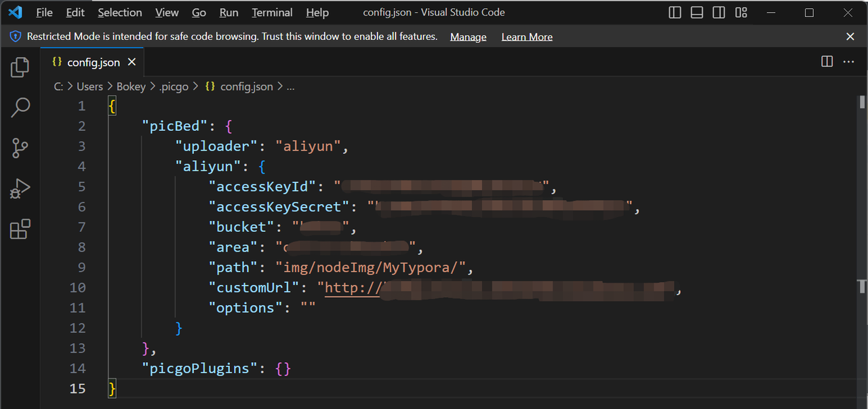This screenshot has height=409, width=868.
Task: Close the config.json editor tab
Action: pyautogui.click(x=132, y=62)
